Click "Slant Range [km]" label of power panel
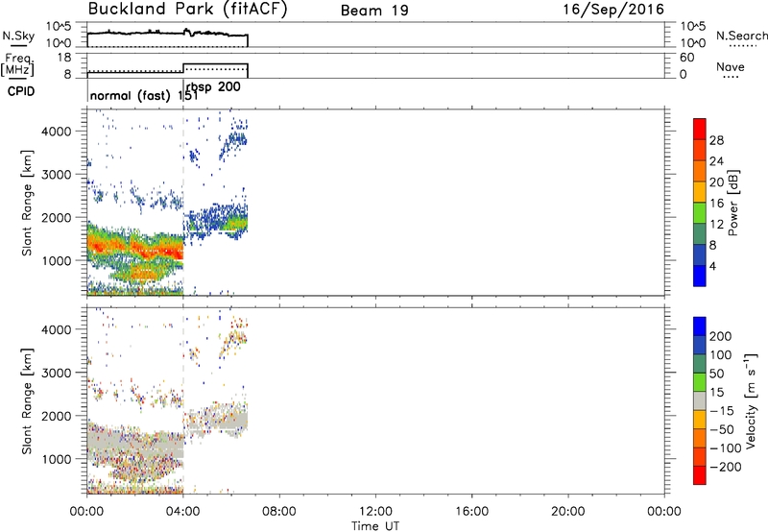The width and height of the screenshot is (768, 532). tap(27, 203)
